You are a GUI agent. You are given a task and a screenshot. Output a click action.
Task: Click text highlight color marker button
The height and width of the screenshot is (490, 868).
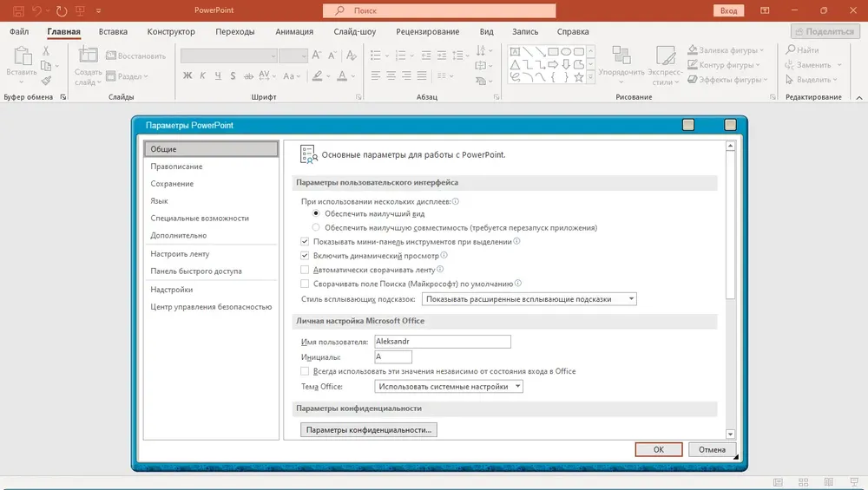pos(317,75)
